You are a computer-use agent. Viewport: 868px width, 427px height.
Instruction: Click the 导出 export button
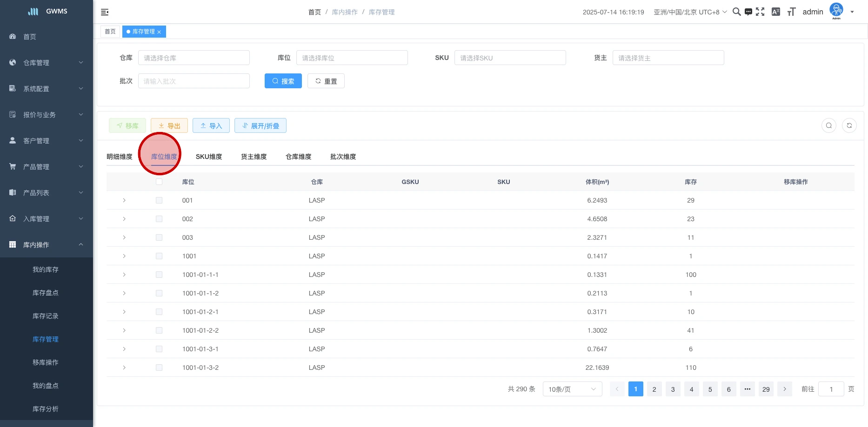pyautogui.click(x=169, y=125)
